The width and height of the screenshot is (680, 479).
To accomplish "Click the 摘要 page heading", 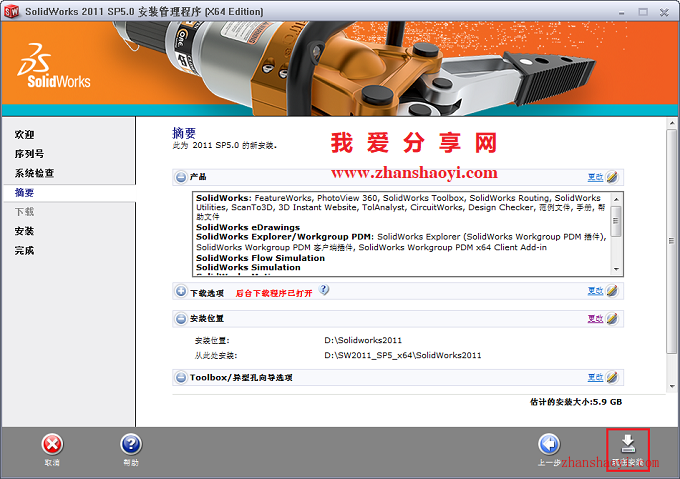I will (184, 133).
